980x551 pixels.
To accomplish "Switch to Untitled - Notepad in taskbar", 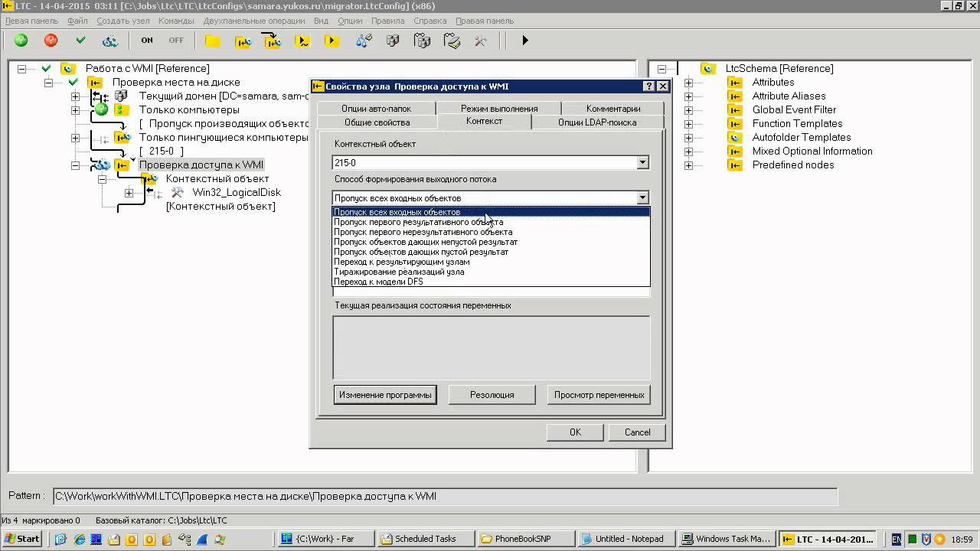I will click(x=628, y=539).
